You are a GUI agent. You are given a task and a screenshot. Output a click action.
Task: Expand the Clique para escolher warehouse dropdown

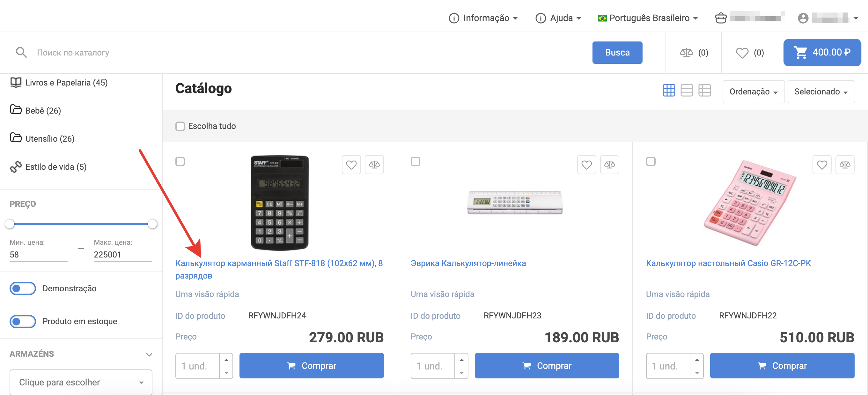pos(81,382)
